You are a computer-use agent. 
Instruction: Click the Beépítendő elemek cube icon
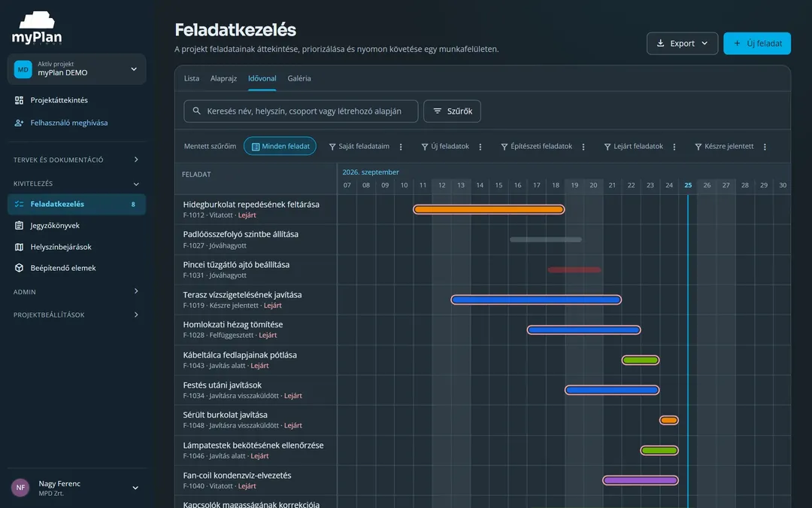pyautogui.click(x=19, y=268)
